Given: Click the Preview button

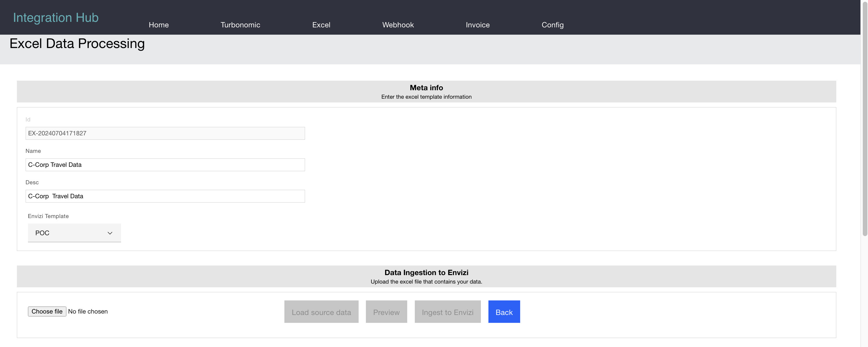Looking at the screenshot, I should click(386, 312).
